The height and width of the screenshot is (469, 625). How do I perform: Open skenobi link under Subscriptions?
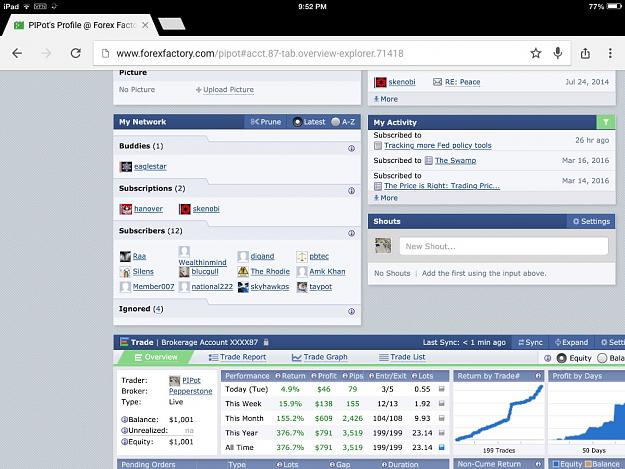point(206,209)
